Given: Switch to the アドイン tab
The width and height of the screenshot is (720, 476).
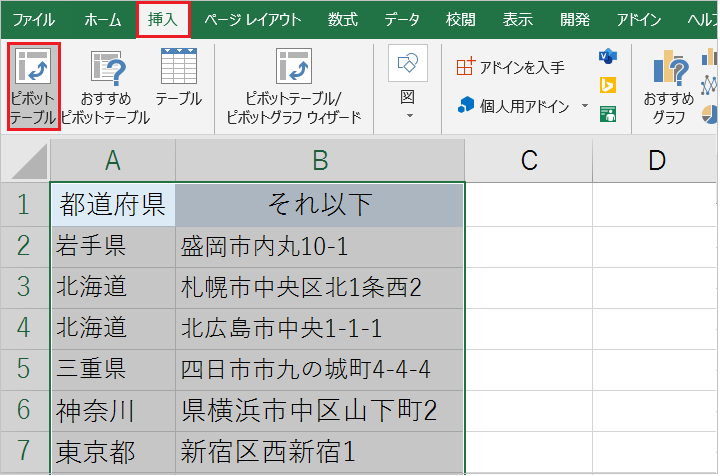Looking at the screenshot, I should (639, 20).
